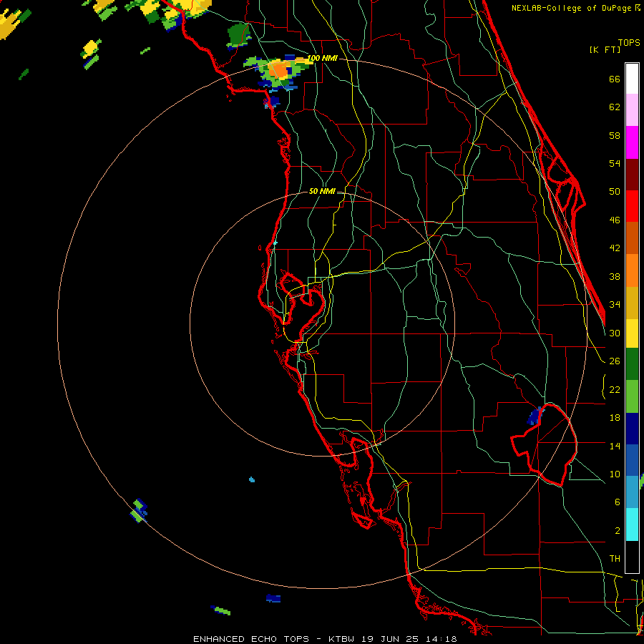The image size is (644, 644).
Task: Click the dark orange 46 K FT swatch
Action: pos(632,238)
